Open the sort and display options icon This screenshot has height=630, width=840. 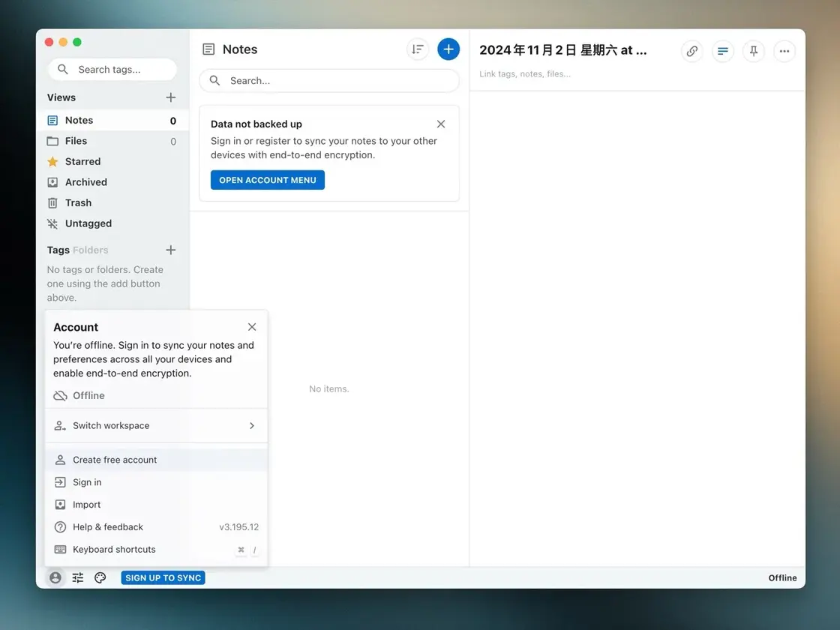click(417, 49)
